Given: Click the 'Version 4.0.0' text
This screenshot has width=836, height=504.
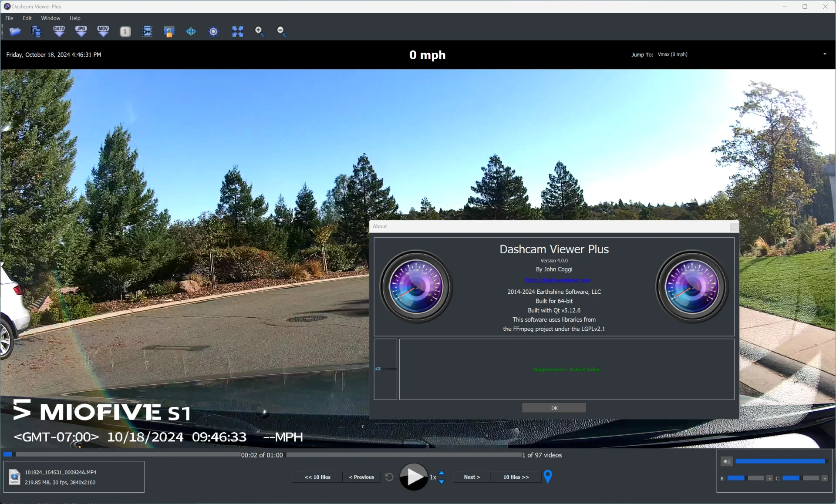Looking at the screenshot, I should coord(554,261).
